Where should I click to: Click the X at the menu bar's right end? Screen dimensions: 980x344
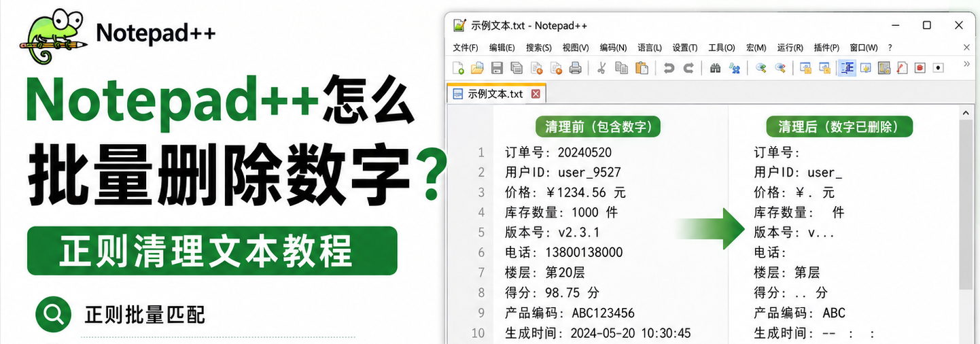(967, 47)
